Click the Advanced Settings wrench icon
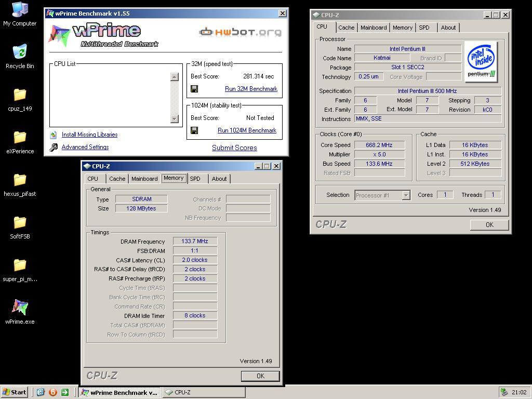The image size is (532, 399). (x=54, y=147)
